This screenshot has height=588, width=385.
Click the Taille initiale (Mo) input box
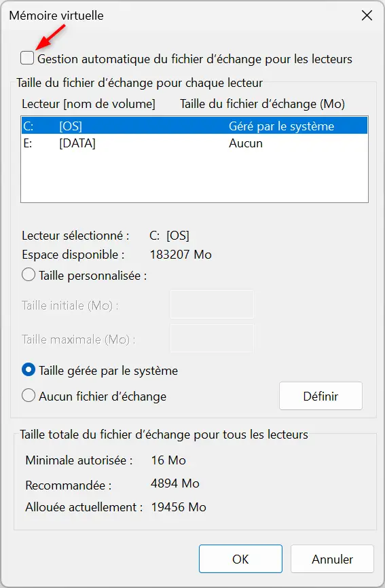[212, 304]
